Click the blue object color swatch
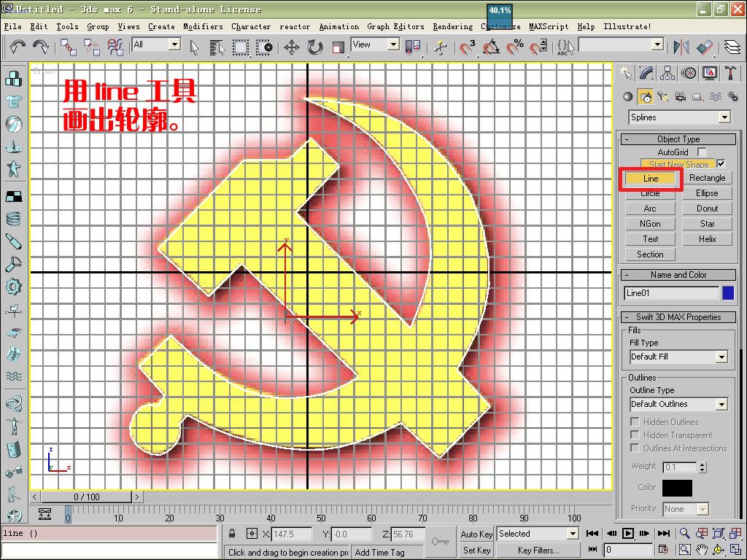 tap(728, 293)
